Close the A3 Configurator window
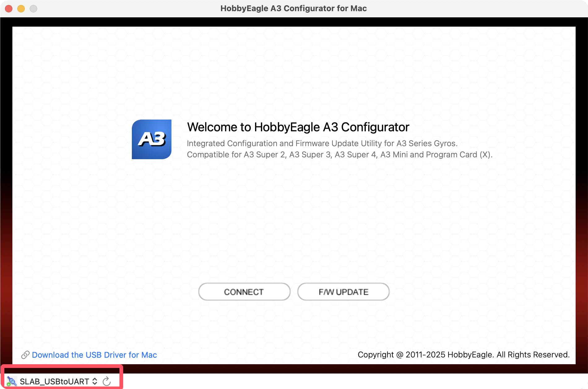Screen dimensions: 588x389 [x=9, y=9]
